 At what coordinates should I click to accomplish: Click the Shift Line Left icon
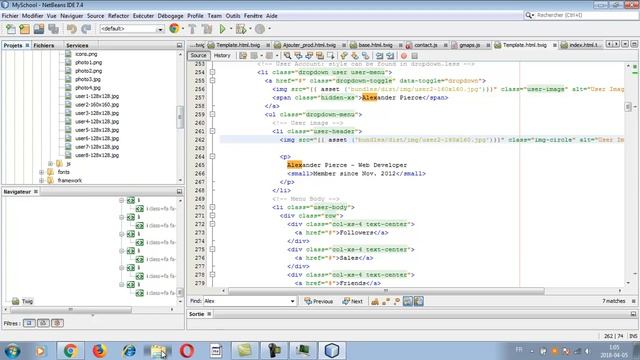pyautogui.click(x=379, y=56)
